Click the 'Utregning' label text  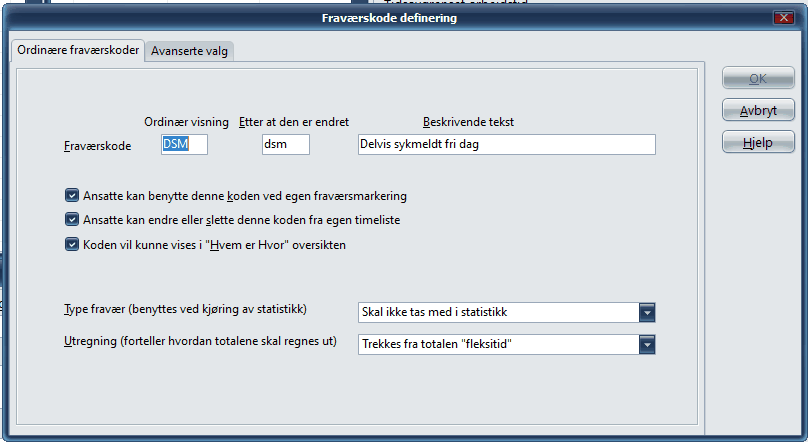tap(197, 343)
